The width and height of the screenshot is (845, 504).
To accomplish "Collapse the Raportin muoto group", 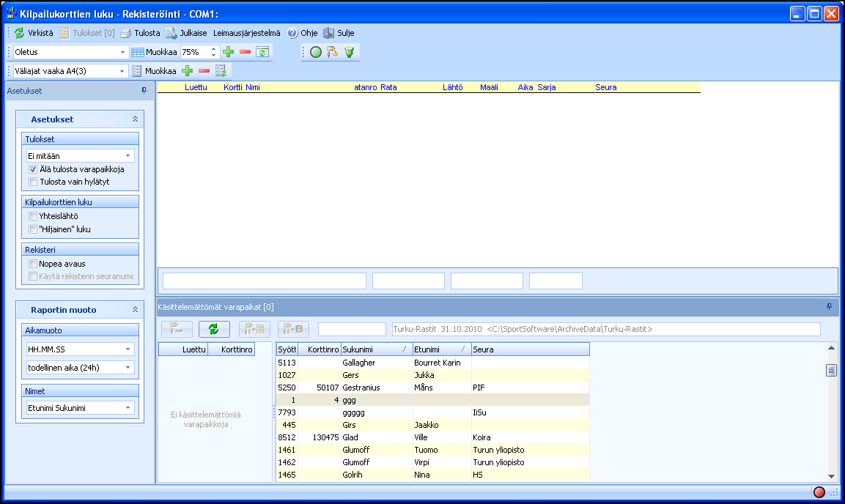I will tap(135, 310).
